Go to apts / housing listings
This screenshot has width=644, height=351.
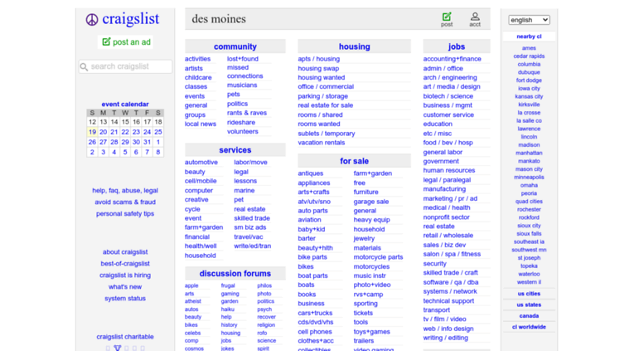click(319, 59)
